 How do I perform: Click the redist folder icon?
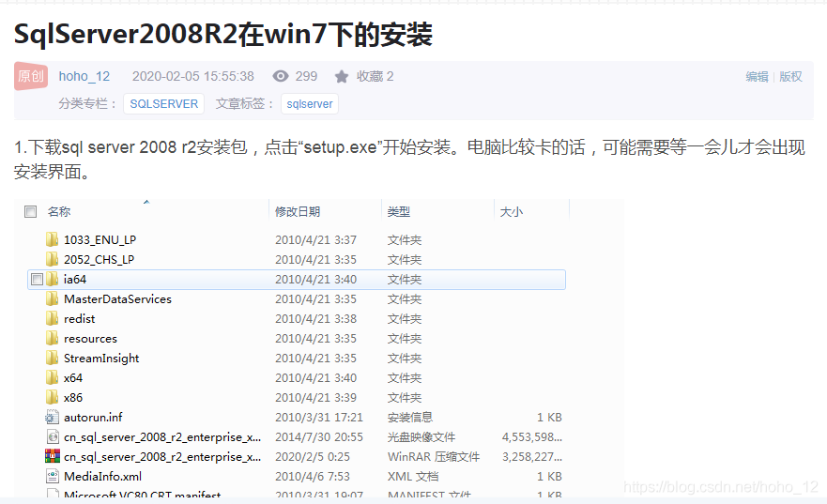(x=52, y=318)
